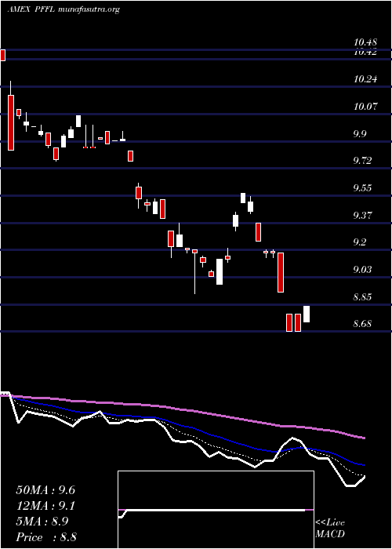Click the '12MA : 9.1' readout
Image resolution: width=392 pixels, height=549 pixels.
click(45, 506)
